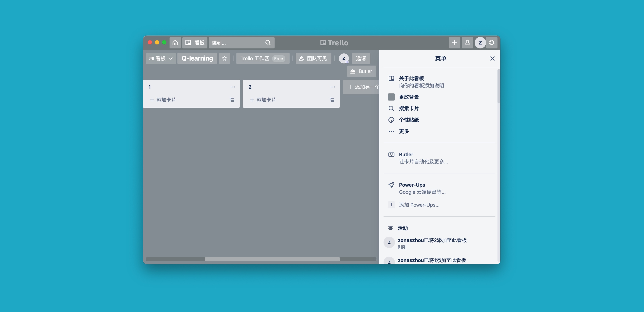
Task: Click the invite button
Action: click(361, 58)
